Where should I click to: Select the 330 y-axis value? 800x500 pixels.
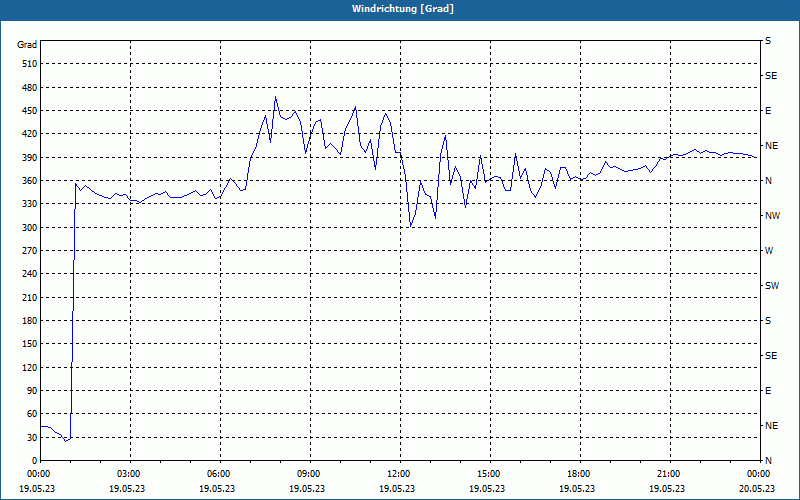[30, 204]
